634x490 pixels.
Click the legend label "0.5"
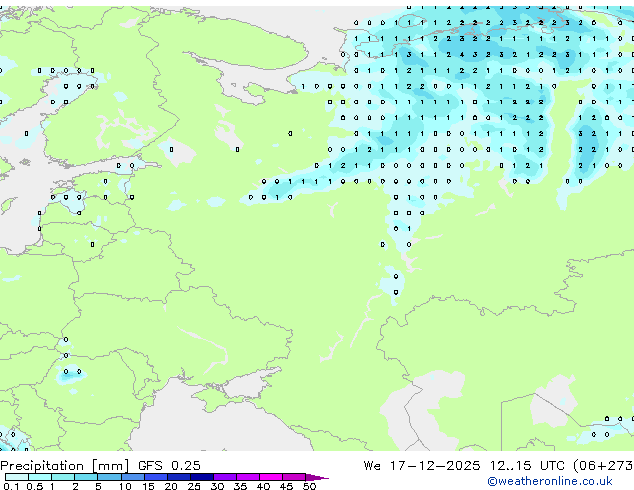coord(34,486)
